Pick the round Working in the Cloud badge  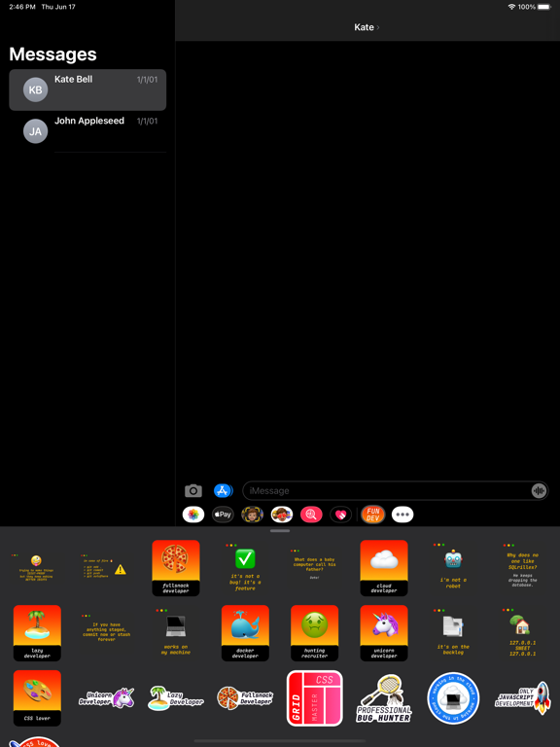click(453, 698)
